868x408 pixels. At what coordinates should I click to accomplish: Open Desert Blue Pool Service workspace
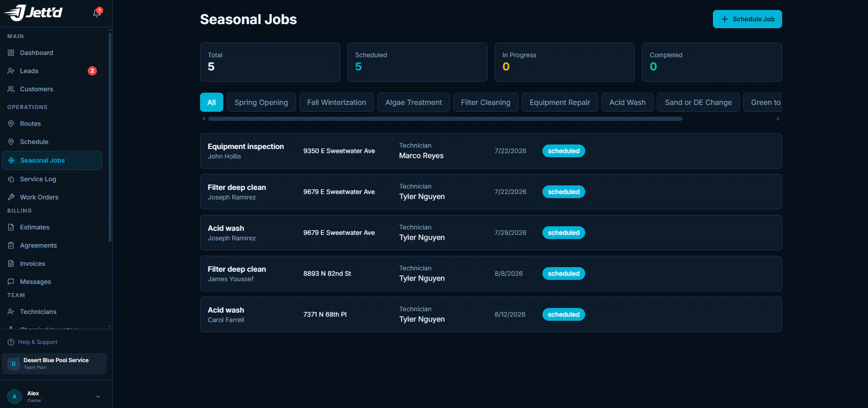coord(54,364)
